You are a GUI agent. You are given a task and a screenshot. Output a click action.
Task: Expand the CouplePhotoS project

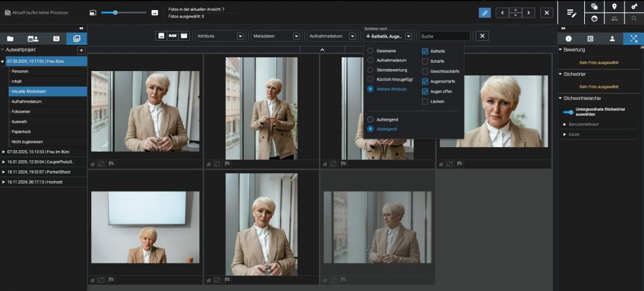(x=4, y=162)
